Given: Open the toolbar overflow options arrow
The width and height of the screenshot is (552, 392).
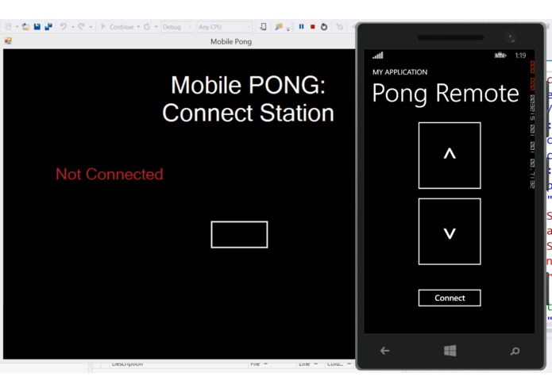Looking at the screenshot, I should (x=288, y=29).
